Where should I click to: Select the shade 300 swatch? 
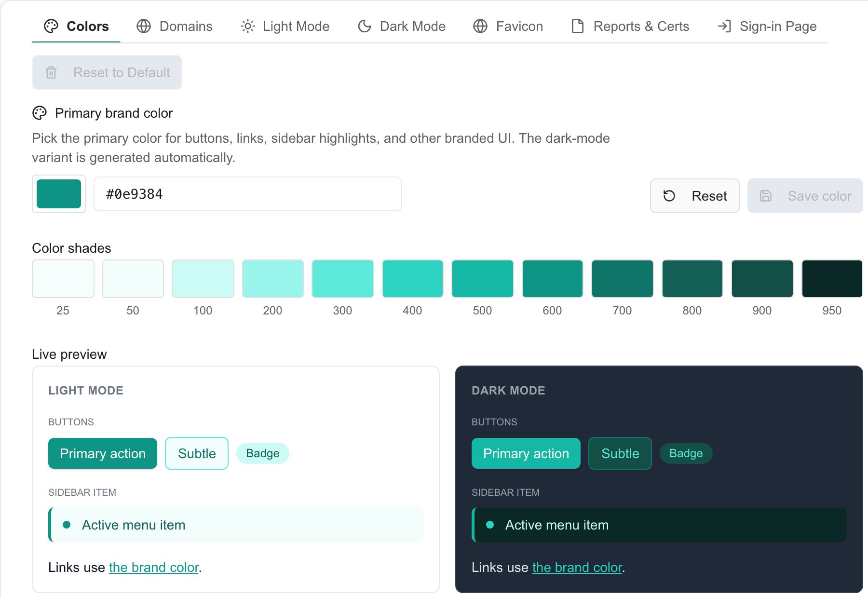click(x=343, y=279)
